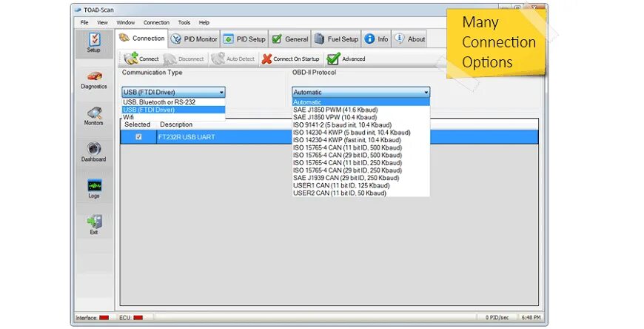Choose ISO 15765-4 CAN 29 bit 250 Kbaud
This screenshot has height=329, width=644.
pos(361,170)
